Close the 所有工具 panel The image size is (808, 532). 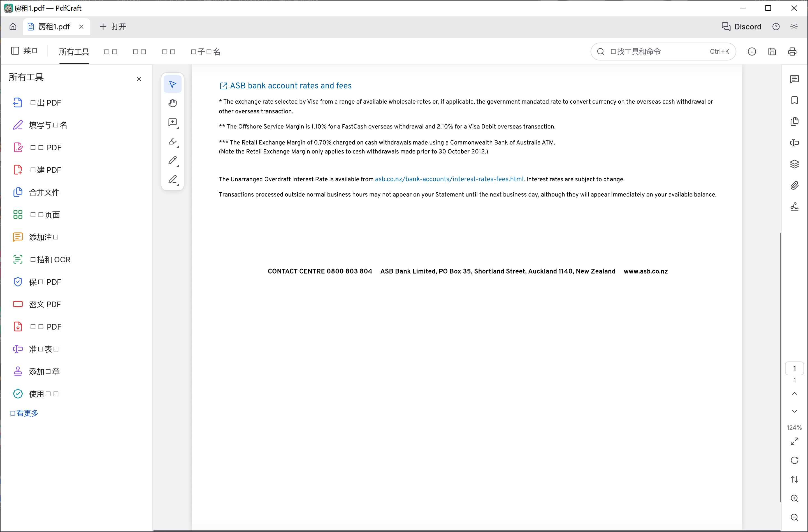(139, 79)
